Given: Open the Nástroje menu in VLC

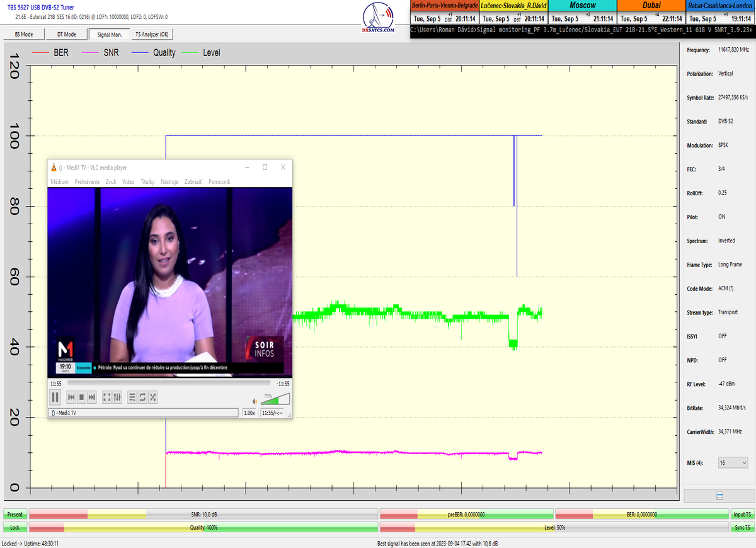Looking at the screenshot, I should [x=169, y=181].
